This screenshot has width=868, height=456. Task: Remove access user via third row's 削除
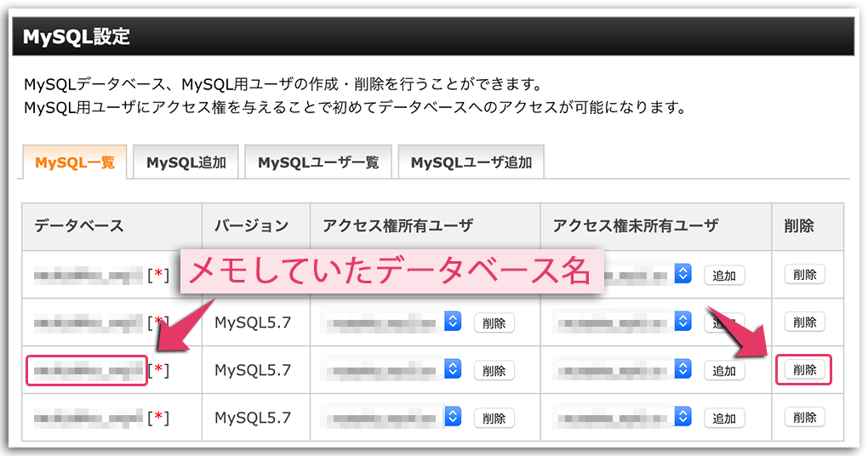(494, 371)
